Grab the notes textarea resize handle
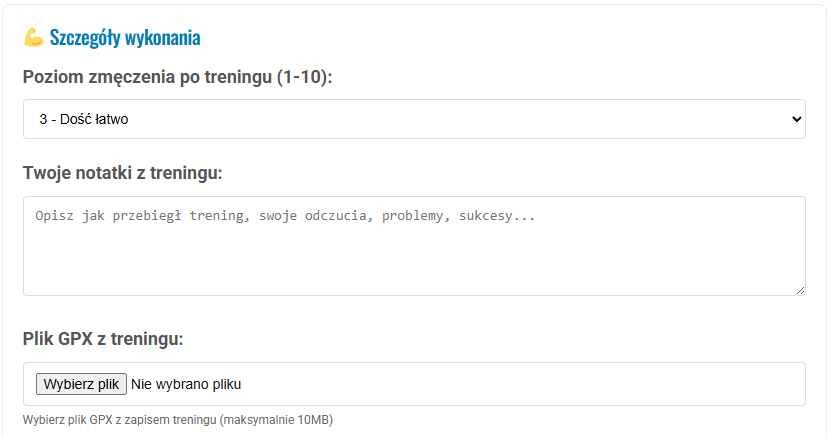 pyautogui.click(x=800, y=290)
